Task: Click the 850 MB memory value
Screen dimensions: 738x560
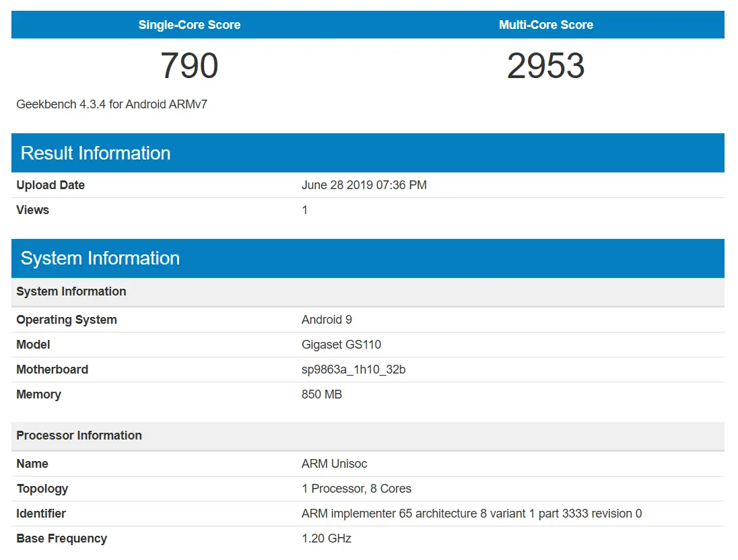Action: (321, 394)
